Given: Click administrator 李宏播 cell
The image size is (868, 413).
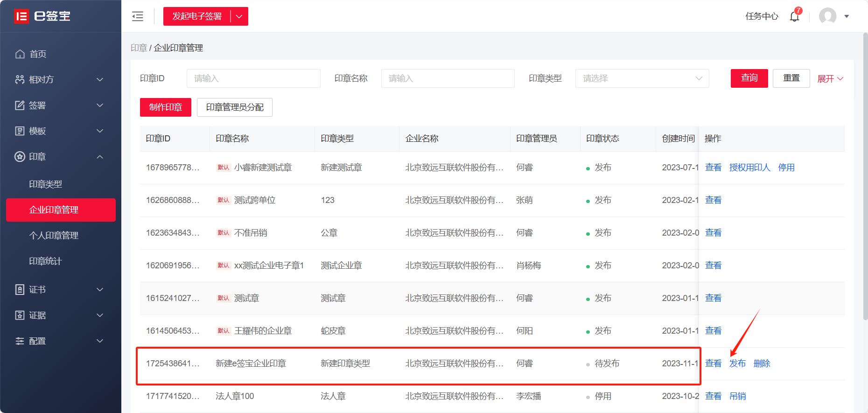Looking at the screenshot, I should pos(529,396).
